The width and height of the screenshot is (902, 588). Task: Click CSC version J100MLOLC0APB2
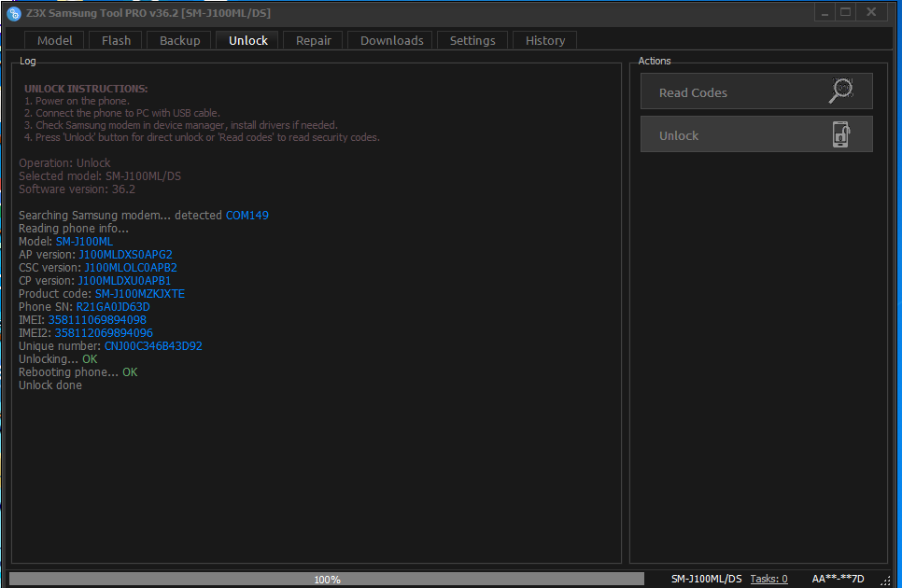(x=131, y=267)
